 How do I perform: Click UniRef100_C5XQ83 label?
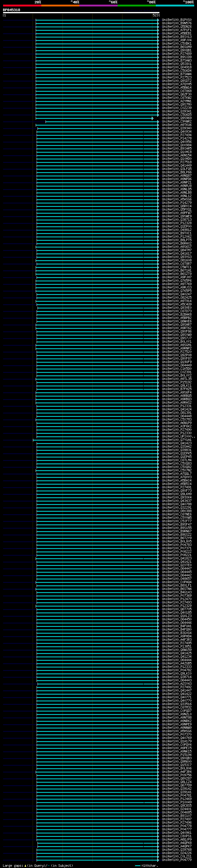click(177, 464)
